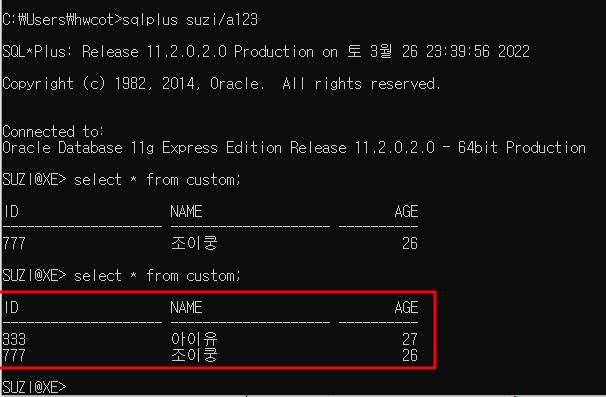
Task: Click the ID header in second result table
Action: pos(11,307)
